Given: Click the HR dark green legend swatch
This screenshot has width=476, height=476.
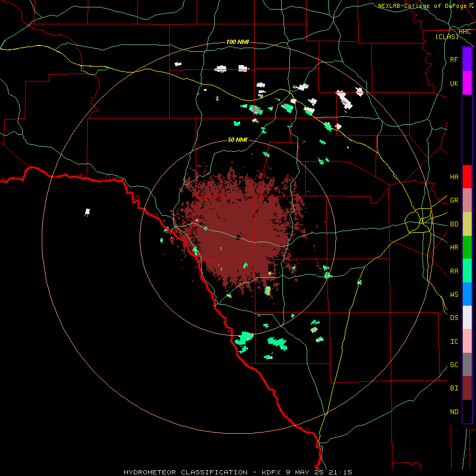Looking at the screenshot, I should 467,248.
